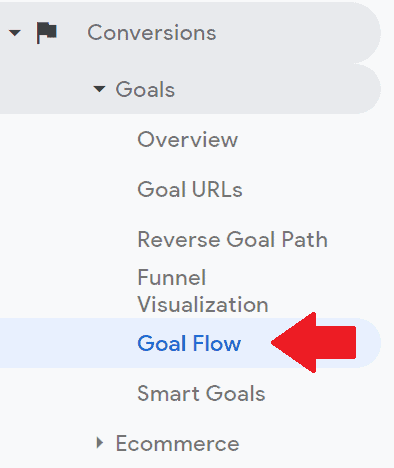The height and width of the screenshot is (468, 394).
Task: Click the rectangular tail of the red arrow
Action: 336,343
